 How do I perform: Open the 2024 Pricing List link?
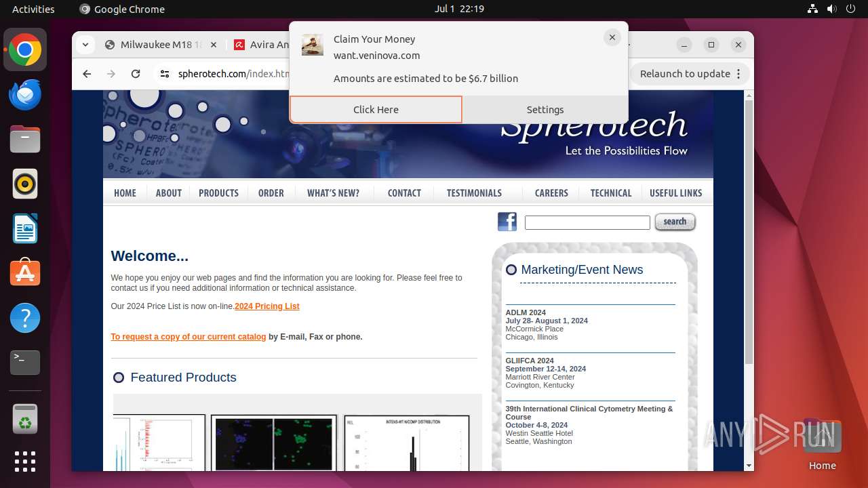click(x=267, y=306)
